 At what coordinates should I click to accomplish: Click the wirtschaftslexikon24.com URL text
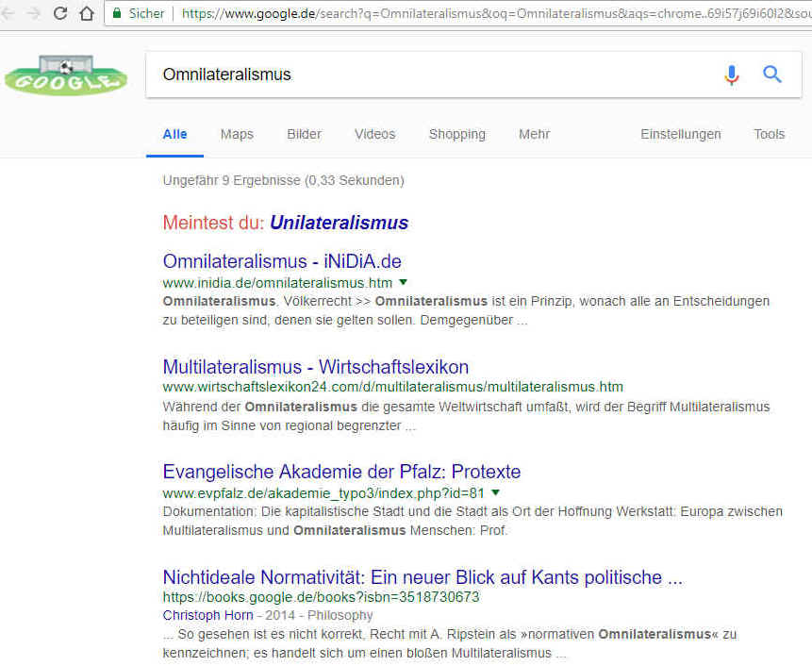click(393, 387)
